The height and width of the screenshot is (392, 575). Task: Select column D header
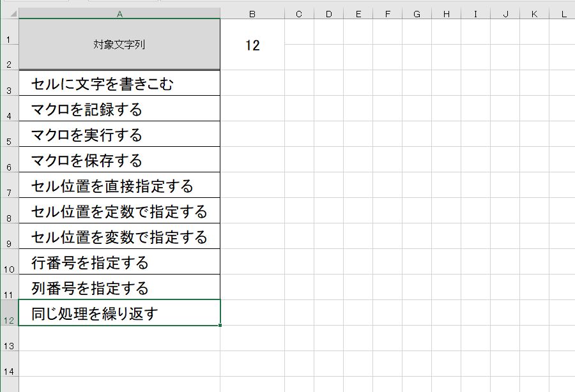pyautogui.click(x=328, y=13)
